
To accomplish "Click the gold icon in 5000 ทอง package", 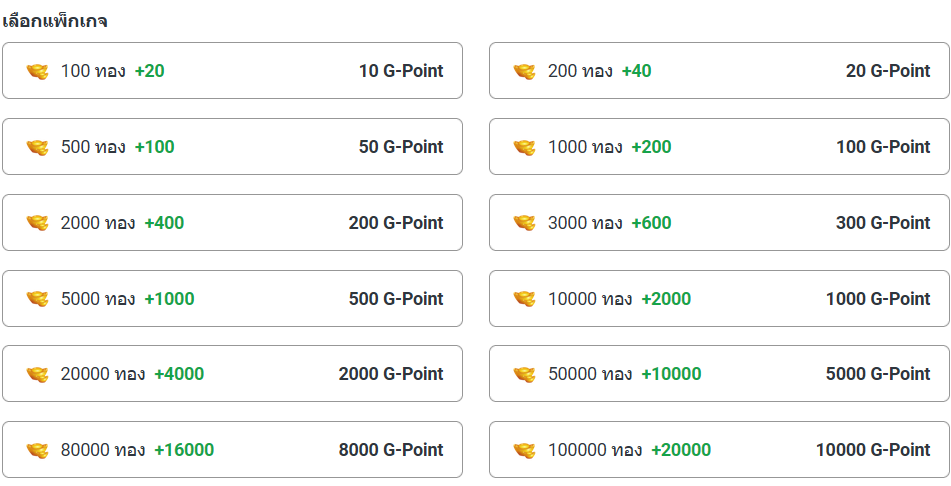I will pyautogui.click(x=37, y=299).
